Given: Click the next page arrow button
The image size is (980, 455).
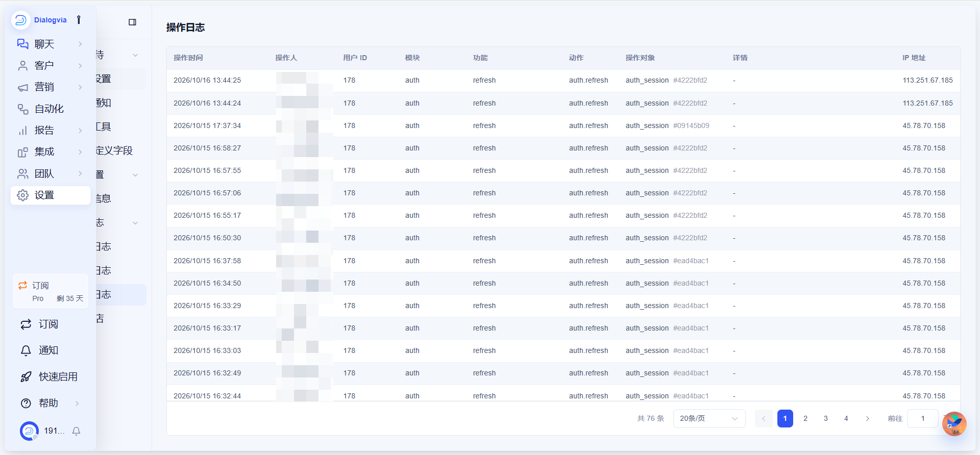Looking at the screenshot, I should point(868,418).
